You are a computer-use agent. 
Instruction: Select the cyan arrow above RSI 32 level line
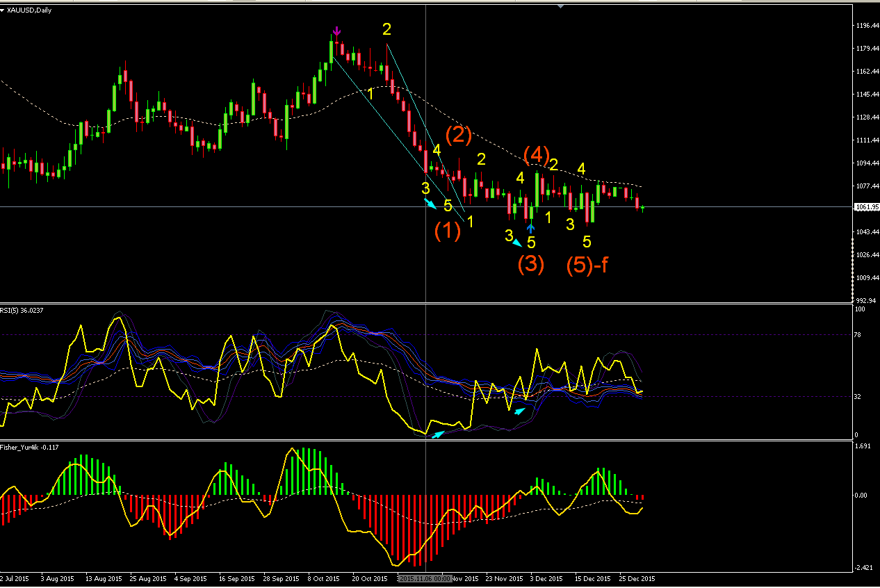(x=521, y=411)
